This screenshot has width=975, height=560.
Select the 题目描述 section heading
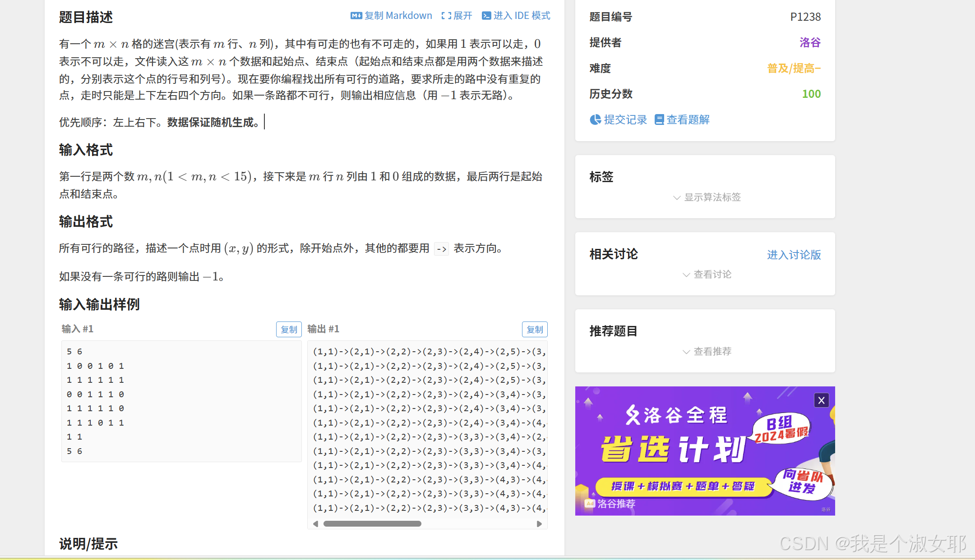pos(85,18)
